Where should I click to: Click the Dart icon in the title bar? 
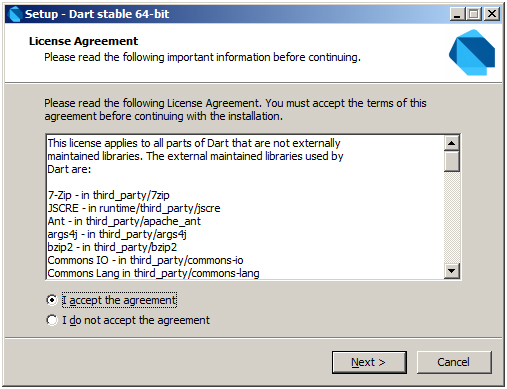(x=15, y=14)
